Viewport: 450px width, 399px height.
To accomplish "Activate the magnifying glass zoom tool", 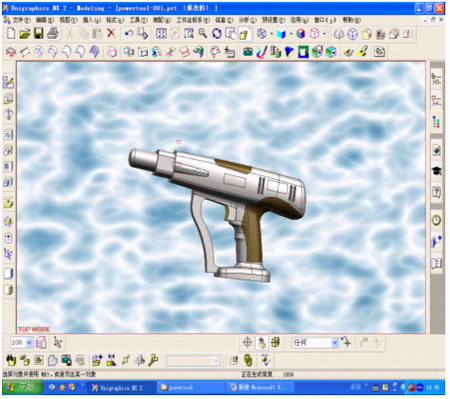I will click(203, 33).
